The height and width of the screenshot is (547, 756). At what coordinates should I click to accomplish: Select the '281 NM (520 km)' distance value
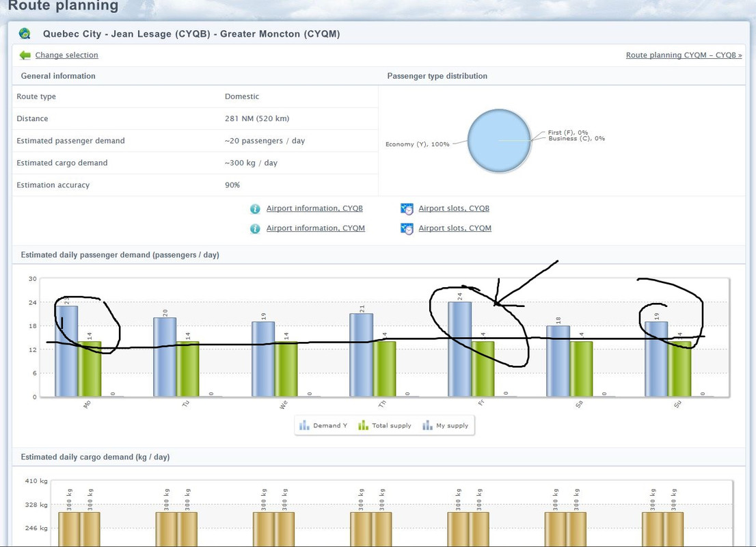257,119
